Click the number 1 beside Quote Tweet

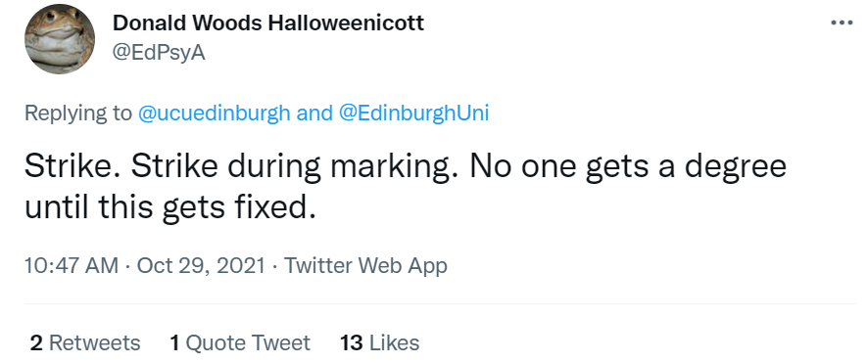coord(175,343)
